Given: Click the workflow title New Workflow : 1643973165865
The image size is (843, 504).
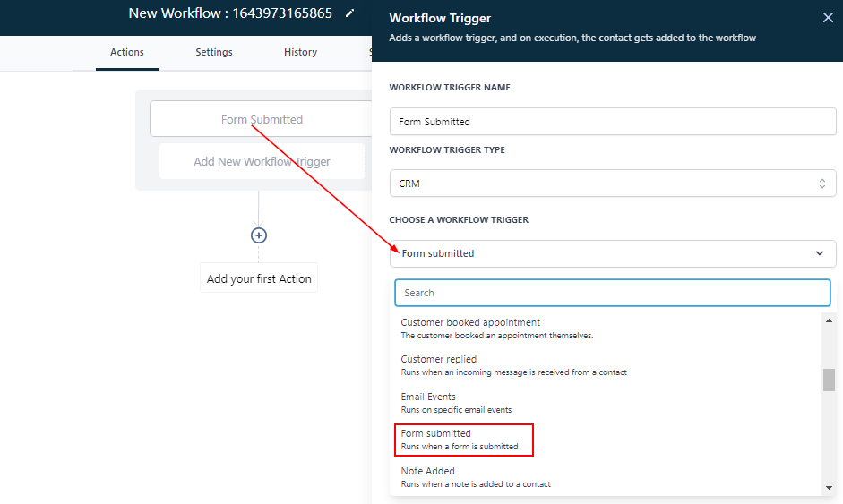Looking at the screenshot, I should pyautogui.click(x=230, y=13).
